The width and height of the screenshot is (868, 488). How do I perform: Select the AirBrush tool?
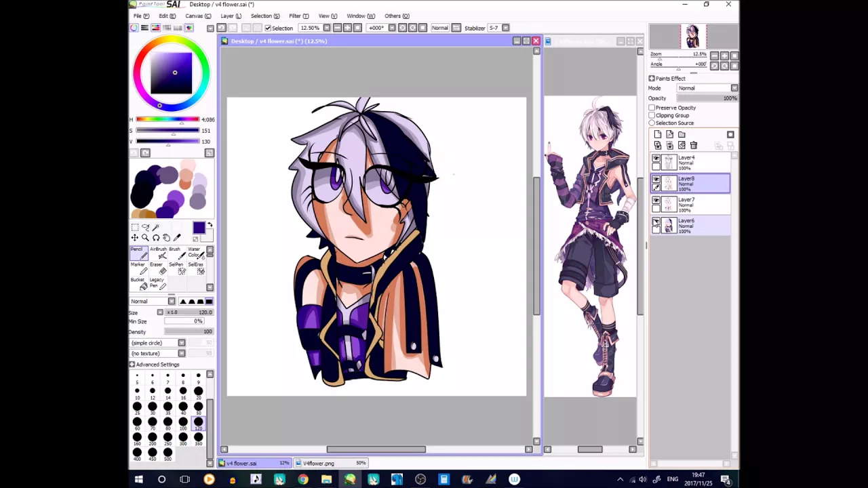pyautogui.click(x=158, y=253)
